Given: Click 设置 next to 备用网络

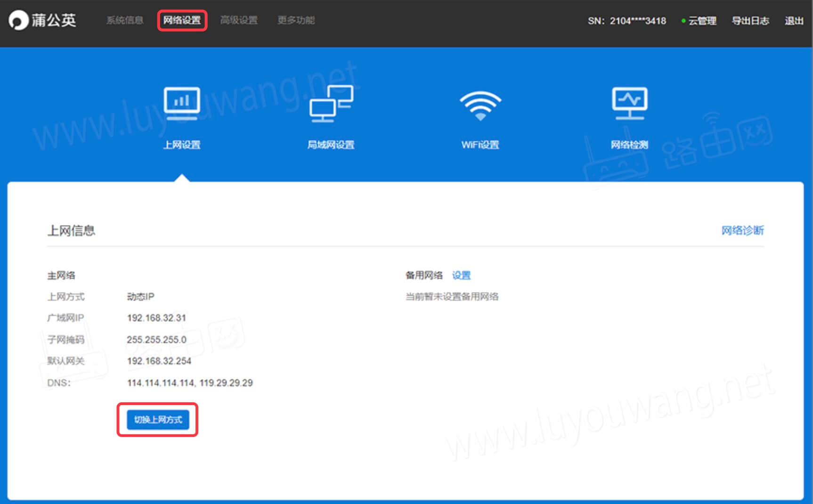Looking at the screenshot, I should tap(462, 275).
